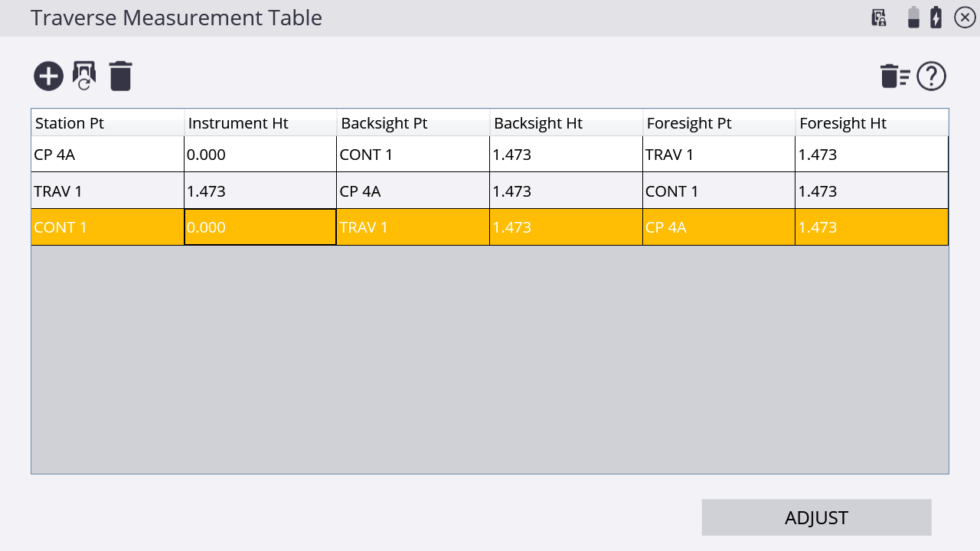Edit Instrument Ht 1.473 in TRAV 1 row
Screen dimensions: 980x551
[x=260, y=191]
